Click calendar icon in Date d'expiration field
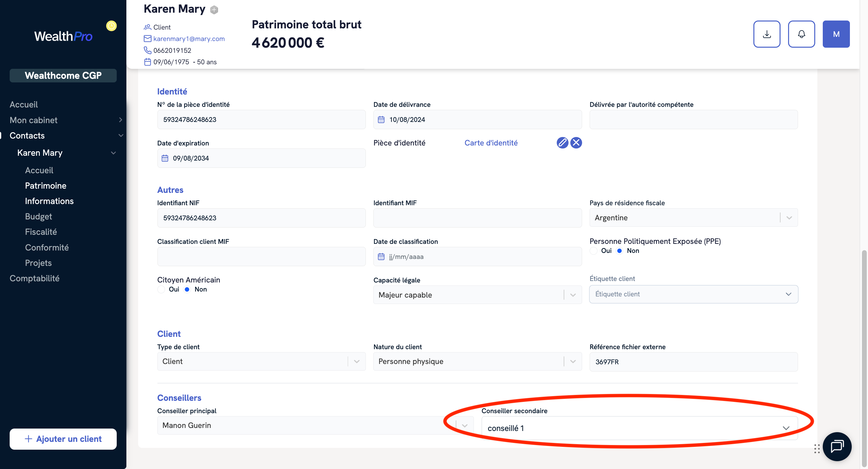 [x=165, y=158]
